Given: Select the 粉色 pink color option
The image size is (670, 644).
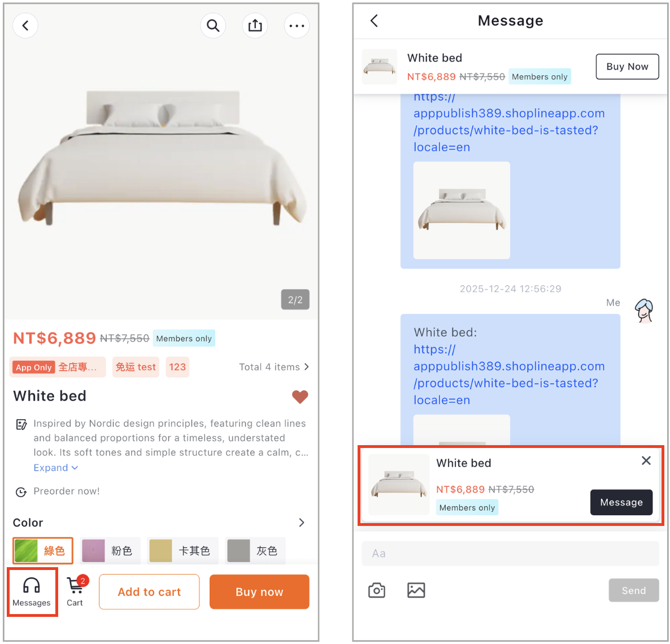Looking at the screenshot, I should tap(110, 550).
